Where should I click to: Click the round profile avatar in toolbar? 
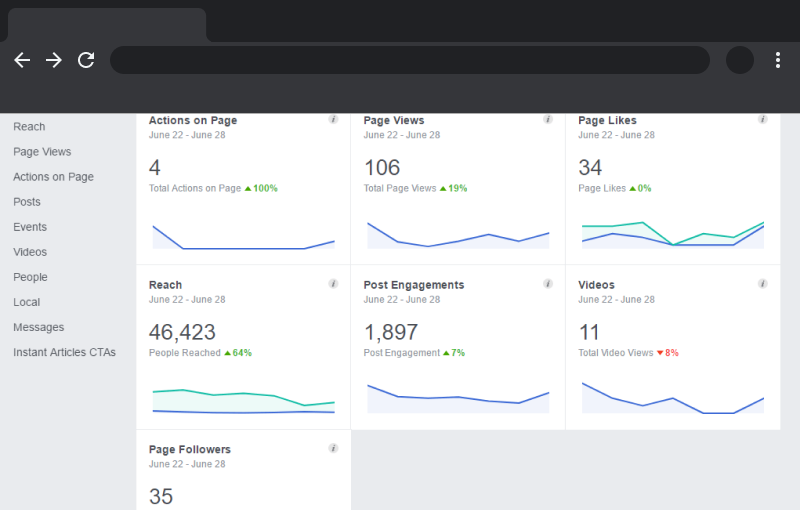(x=740, y=60)
